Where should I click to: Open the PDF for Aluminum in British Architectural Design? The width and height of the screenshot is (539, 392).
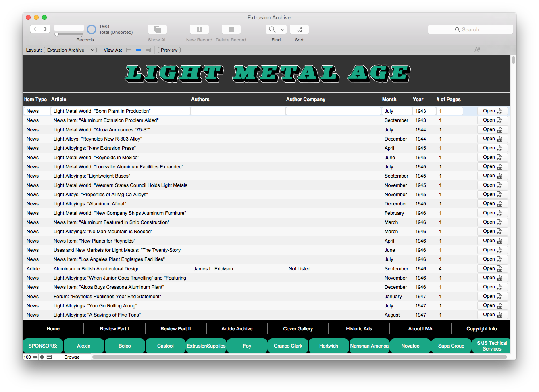pos(492,269)
